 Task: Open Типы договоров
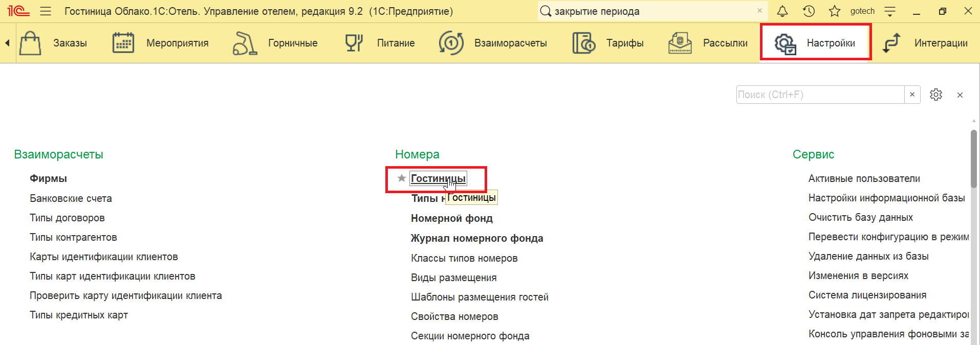pos(67,218)
